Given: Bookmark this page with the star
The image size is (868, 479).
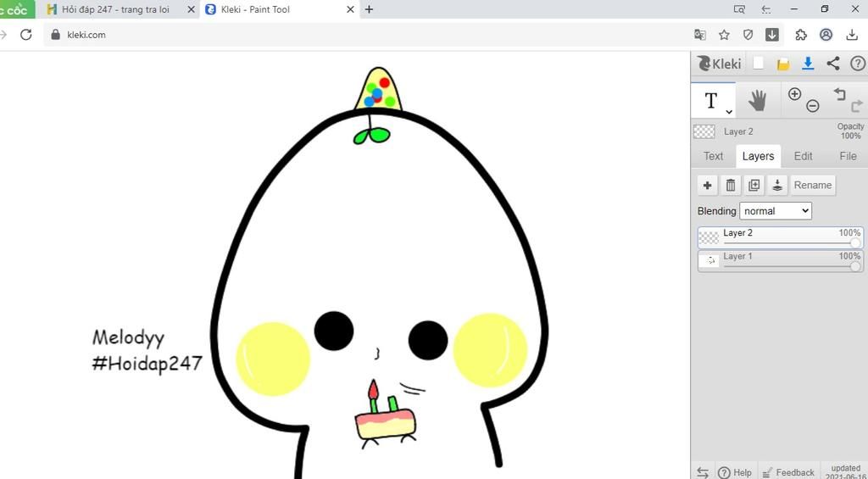Looking at the screenshot, I should tap(724, 35).
